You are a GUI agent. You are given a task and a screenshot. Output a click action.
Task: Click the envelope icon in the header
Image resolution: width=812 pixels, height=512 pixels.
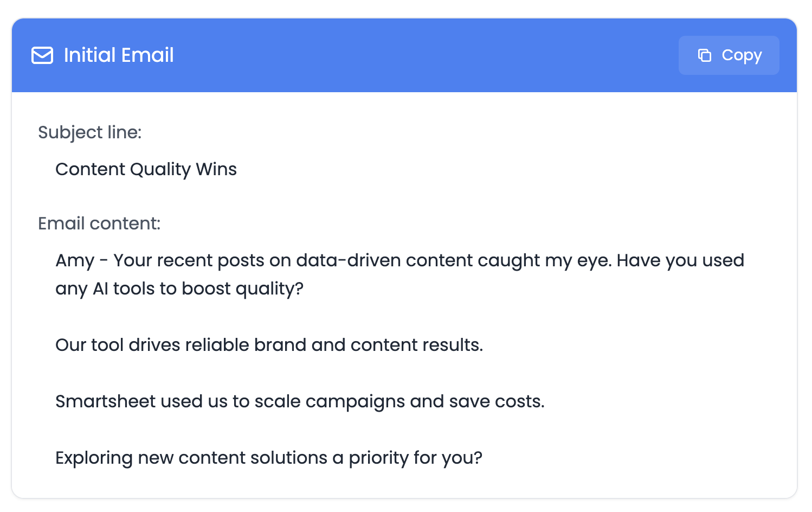(x=42, y=55)
